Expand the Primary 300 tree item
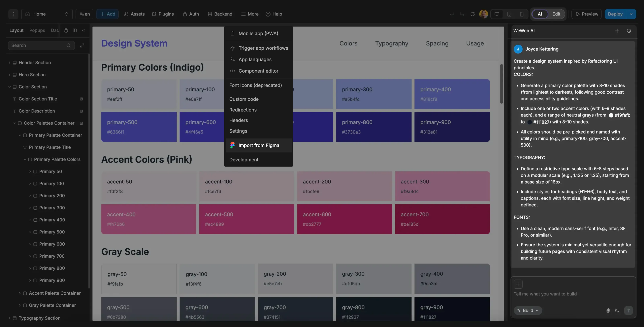Image resolution: width=644 pixels, height=327 pixels. coord(30,208)
